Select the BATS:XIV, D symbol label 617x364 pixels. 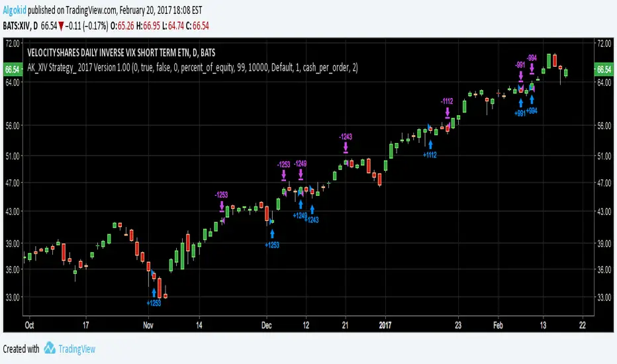(x=20, y=26)
